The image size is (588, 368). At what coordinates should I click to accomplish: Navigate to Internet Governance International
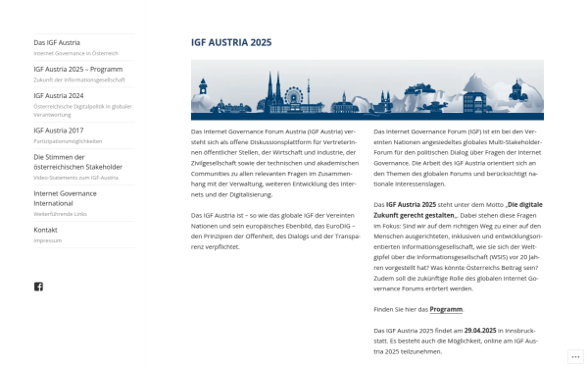click(x=66, y=198)
